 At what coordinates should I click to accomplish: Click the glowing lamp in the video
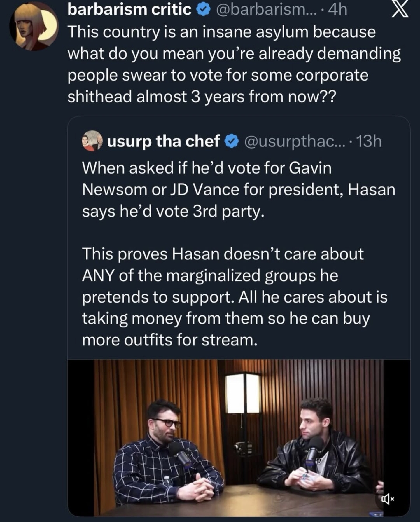(x=243, y=394)
